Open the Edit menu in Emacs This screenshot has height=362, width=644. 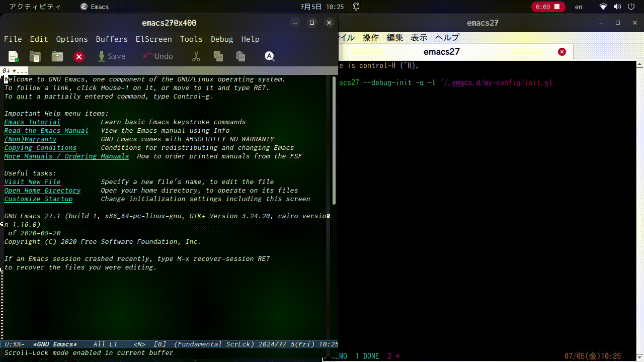click(x=39, y=39)
